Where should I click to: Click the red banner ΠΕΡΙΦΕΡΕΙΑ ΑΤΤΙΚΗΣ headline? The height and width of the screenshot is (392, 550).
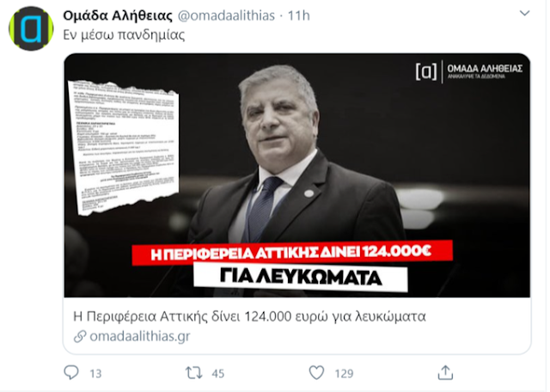click(292, 253)
